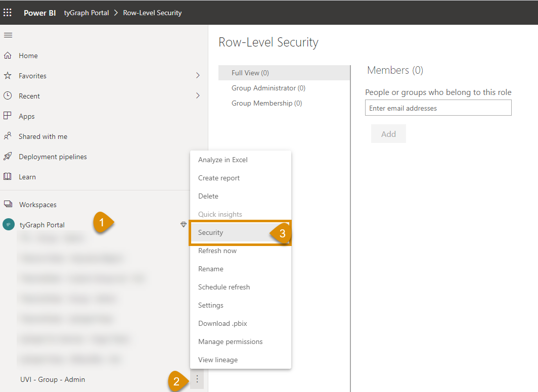Expand the Favorites flyout chevron

click(198, 76)
